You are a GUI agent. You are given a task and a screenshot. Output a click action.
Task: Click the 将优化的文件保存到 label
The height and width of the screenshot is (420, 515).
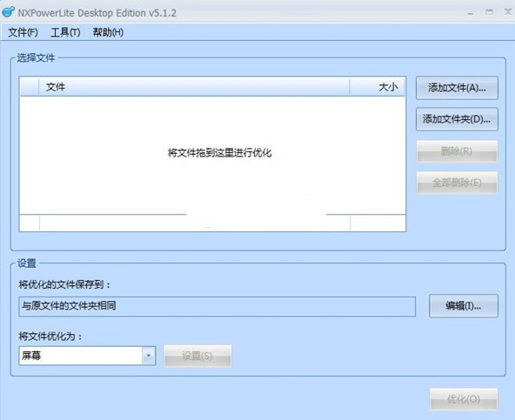click(64, 284)
